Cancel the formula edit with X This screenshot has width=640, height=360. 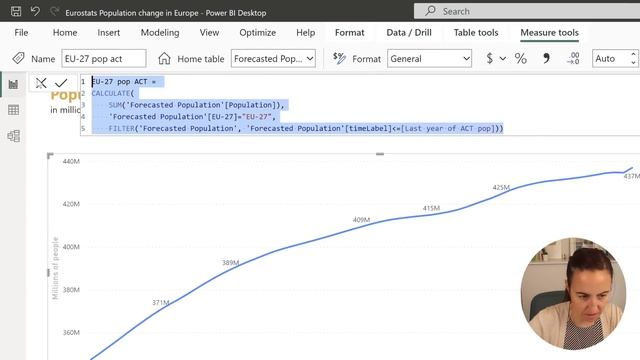pyautogui.click(x=41, y=83)
